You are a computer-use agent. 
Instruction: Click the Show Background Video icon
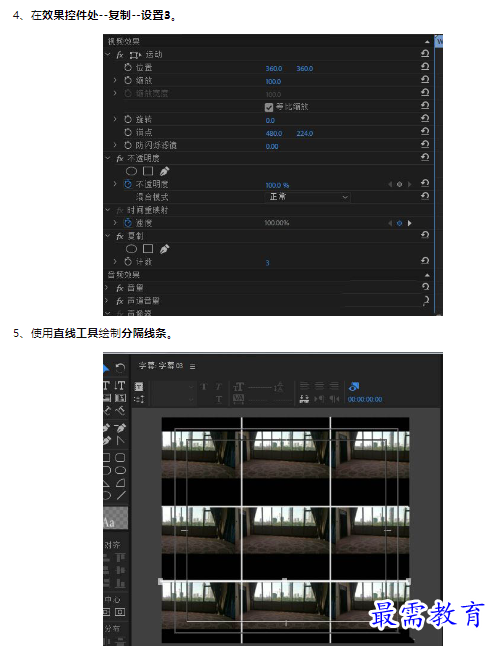point(354,386)
